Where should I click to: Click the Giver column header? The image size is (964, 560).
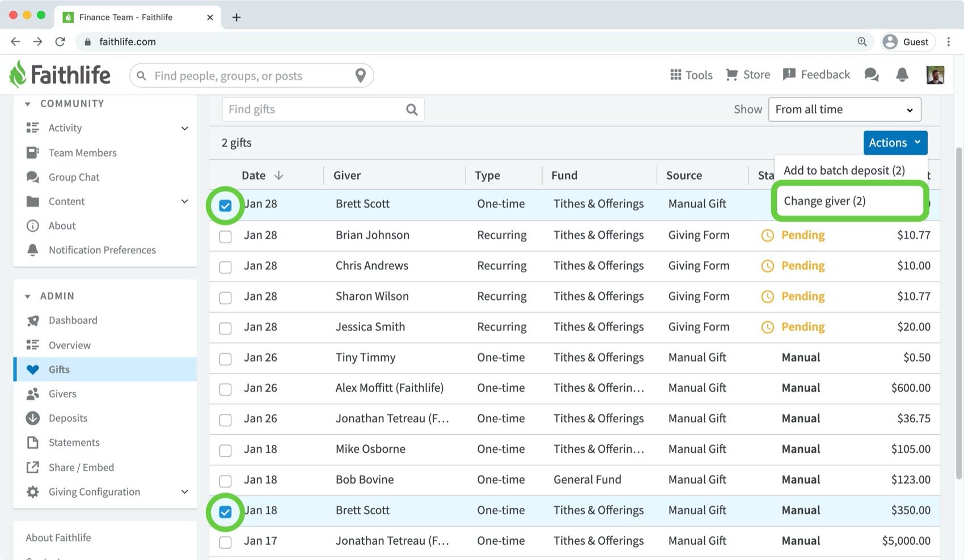347,176
